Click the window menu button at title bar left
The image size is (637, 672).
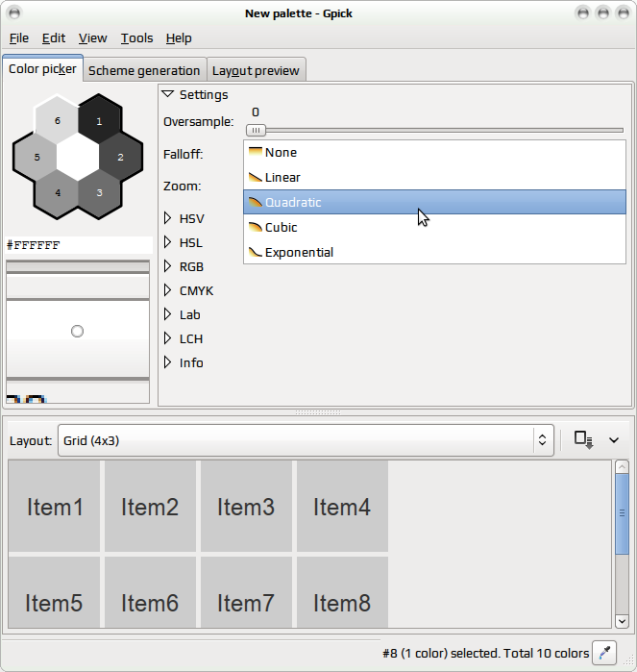pos(14,12)
